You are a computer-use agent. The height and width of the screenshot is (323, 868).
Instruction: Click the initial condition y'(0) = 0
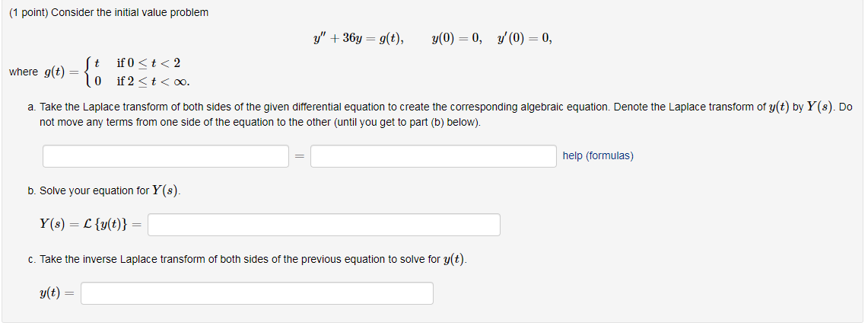523,38
